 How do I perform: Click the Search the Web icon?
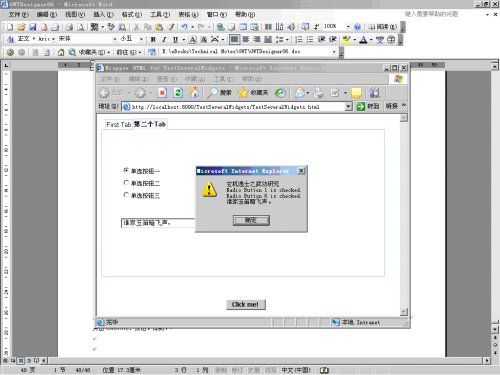point(72,52)
